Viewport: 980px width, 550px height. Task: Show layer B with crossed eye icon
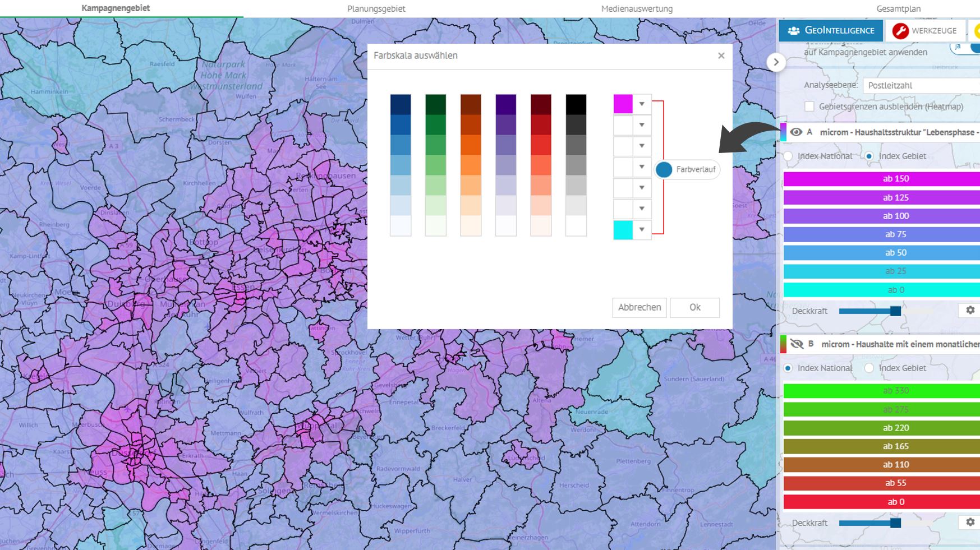797,344
